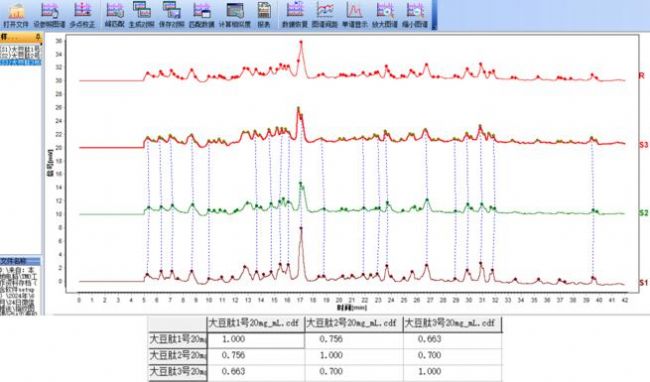650x382 pixels.
Task: Run the 峰匹配 peak matching tool
Action: 115,15
